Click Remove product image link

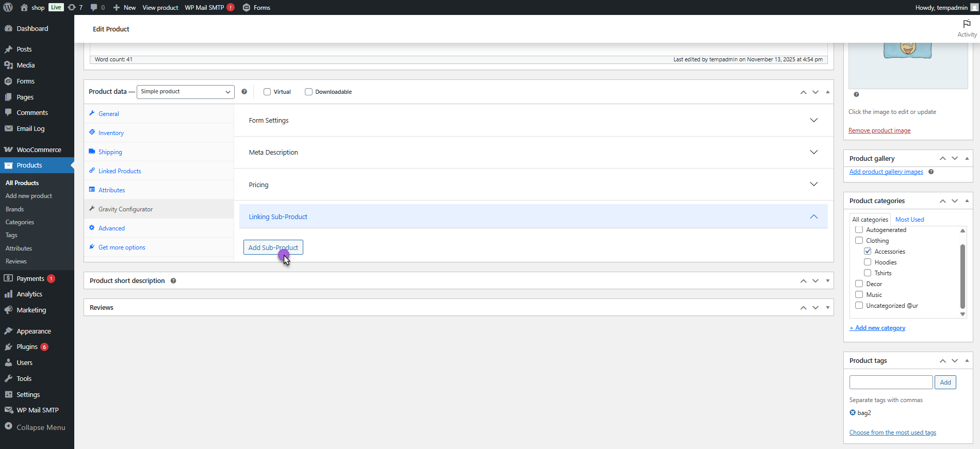pos(879,130)
